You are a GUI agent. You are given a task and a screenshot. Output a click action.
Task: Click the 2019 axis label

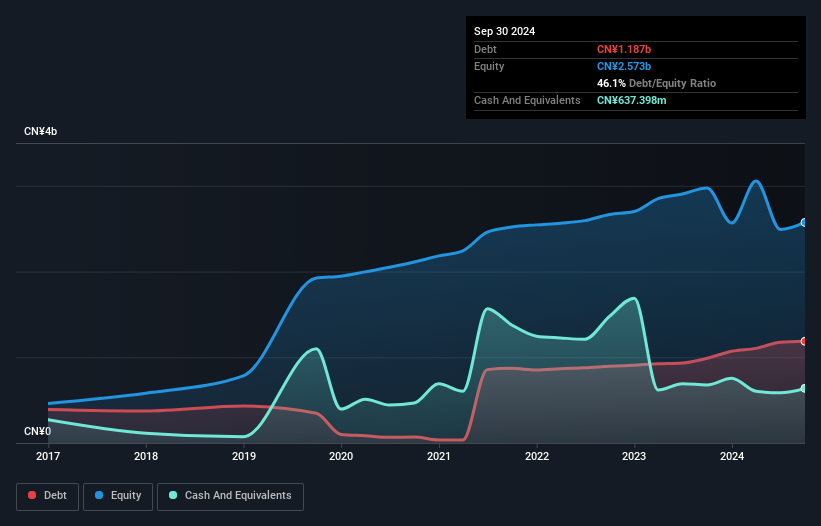tap(244, 456)
